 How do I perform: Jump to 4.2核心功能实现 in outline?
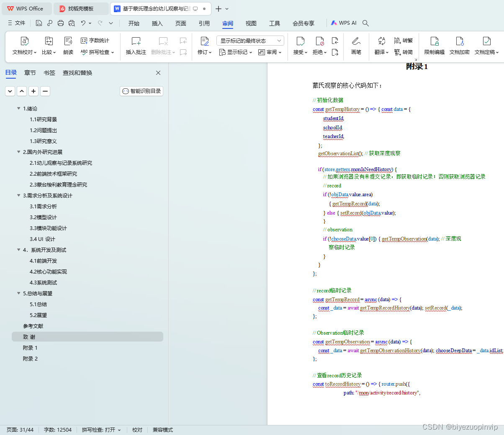point(48,271)
